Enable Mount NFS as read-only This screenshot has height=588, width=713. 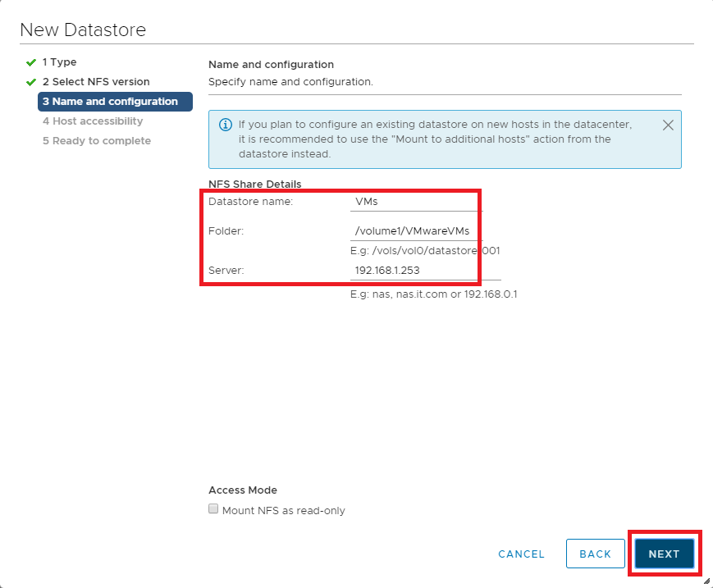tap(214, 510)
